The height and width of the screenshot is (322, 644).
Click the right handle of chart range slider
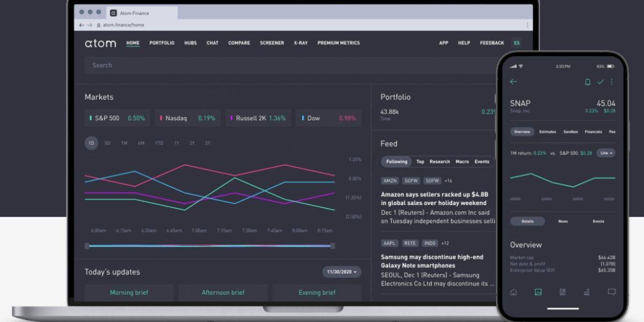[333, 246]
